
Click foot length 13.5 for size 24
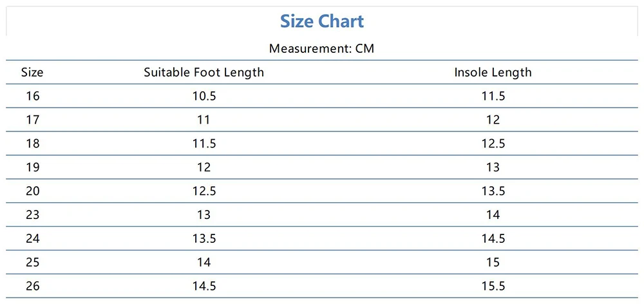click(204, 239)
